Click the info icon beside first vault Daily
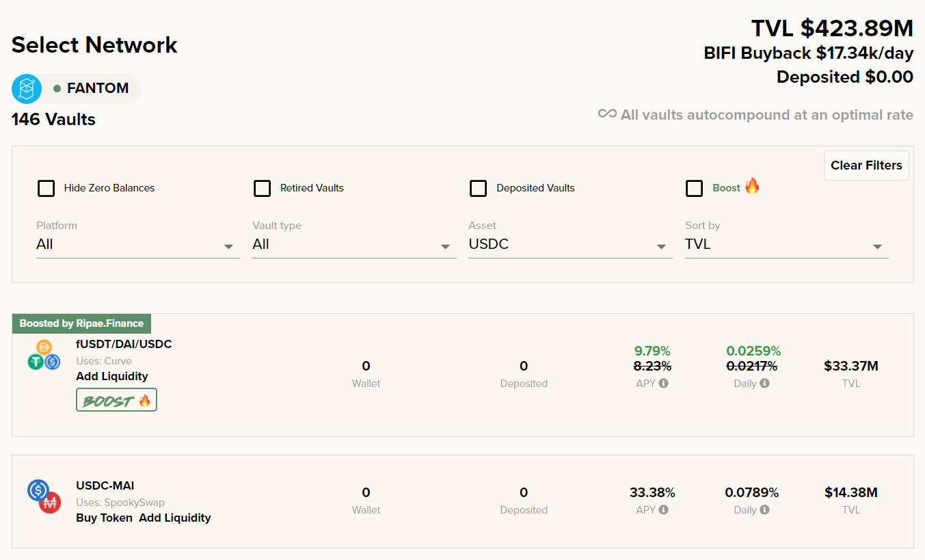Viewport: 925px width, 560px height. coord(764,384)
